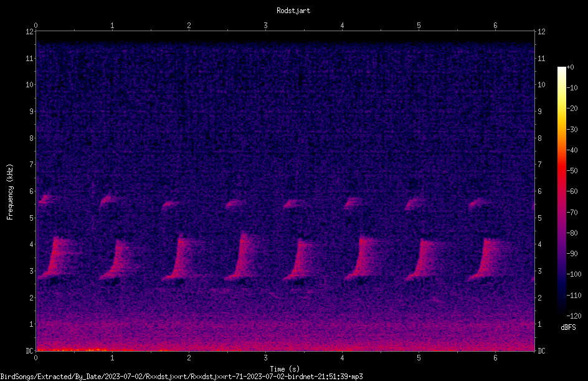This screenshot has height=381, width=588.
Task: Click the Frequency (kHz) axis label
Action: coord(10,192)
